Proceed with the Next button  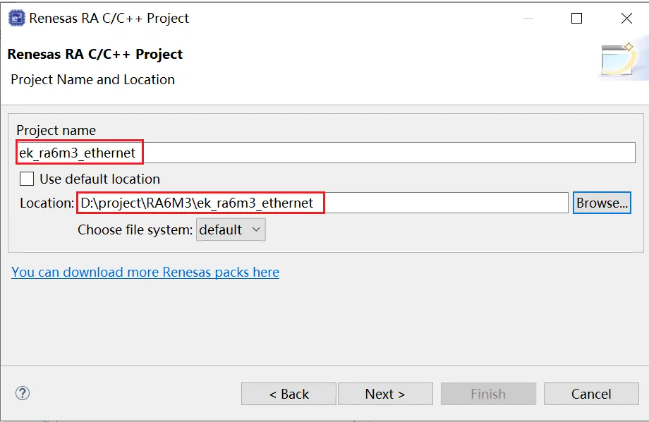(x=385, y=394)
